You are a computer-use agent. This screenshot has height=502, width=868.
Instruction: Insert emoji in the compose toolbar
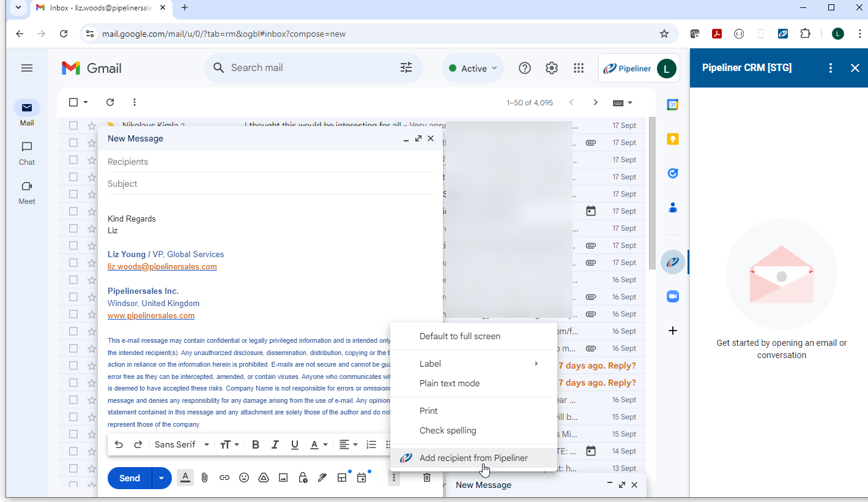(244, 478)
